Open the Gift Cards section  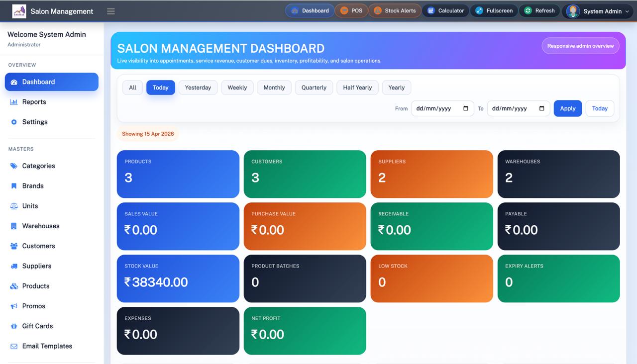click(x=37, y=326)
